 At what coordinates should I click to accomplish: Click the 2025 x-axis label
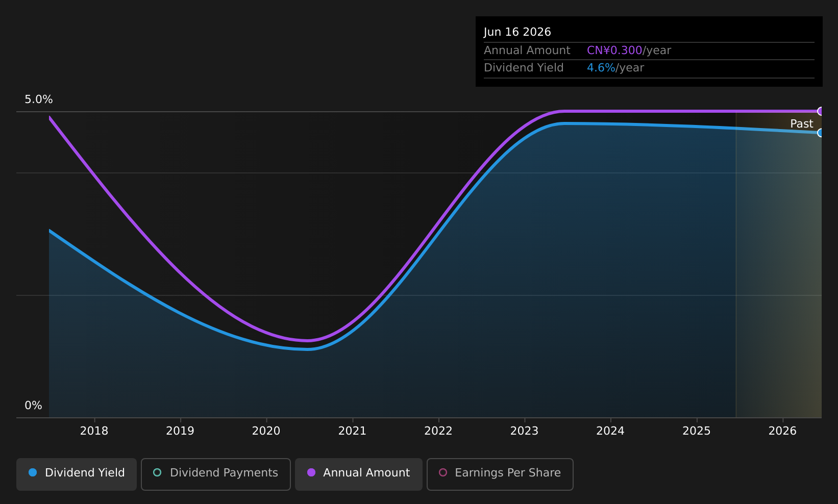(x=697, y=431)
